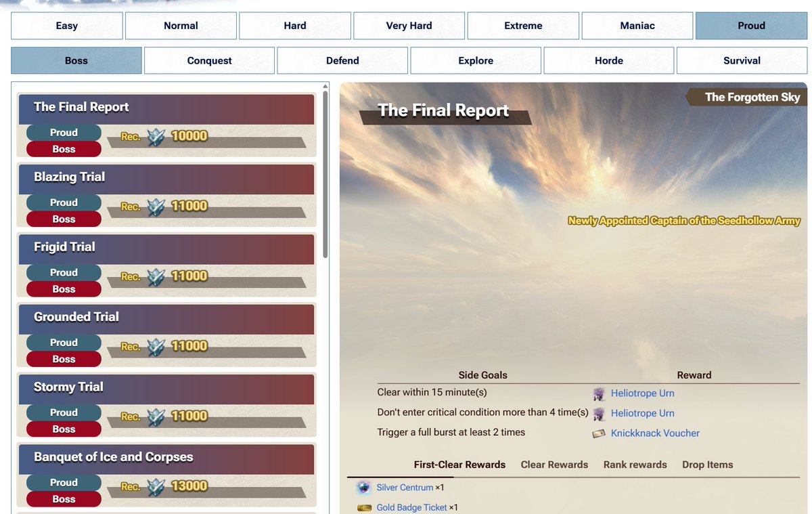Click the quest list scrollbar thumb

point(325,174)
